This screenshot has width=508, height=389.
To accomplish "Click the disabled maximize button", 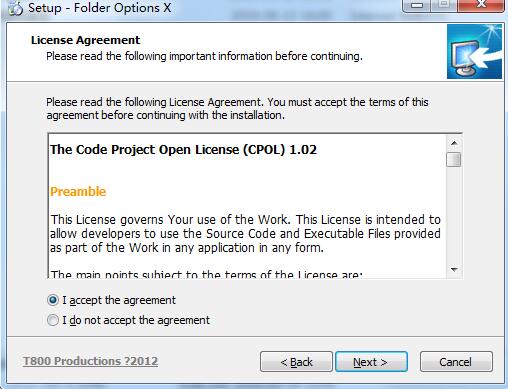I will click(x=444, y=5).
